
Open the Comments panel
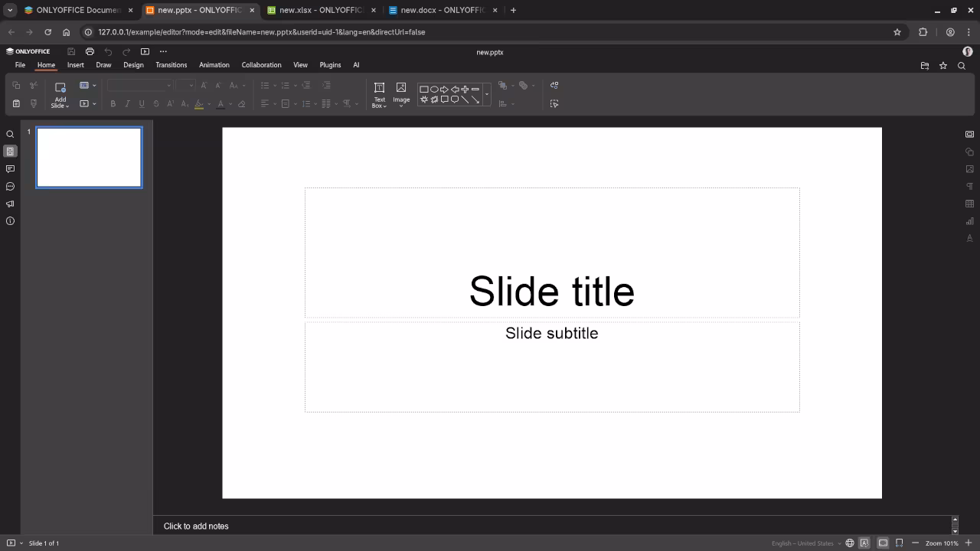10,169
